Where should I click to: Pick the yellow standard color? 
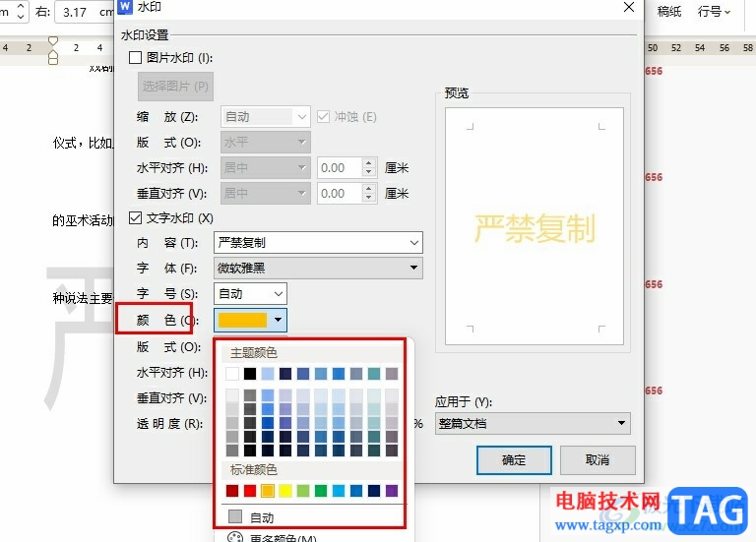click(285, 491)
